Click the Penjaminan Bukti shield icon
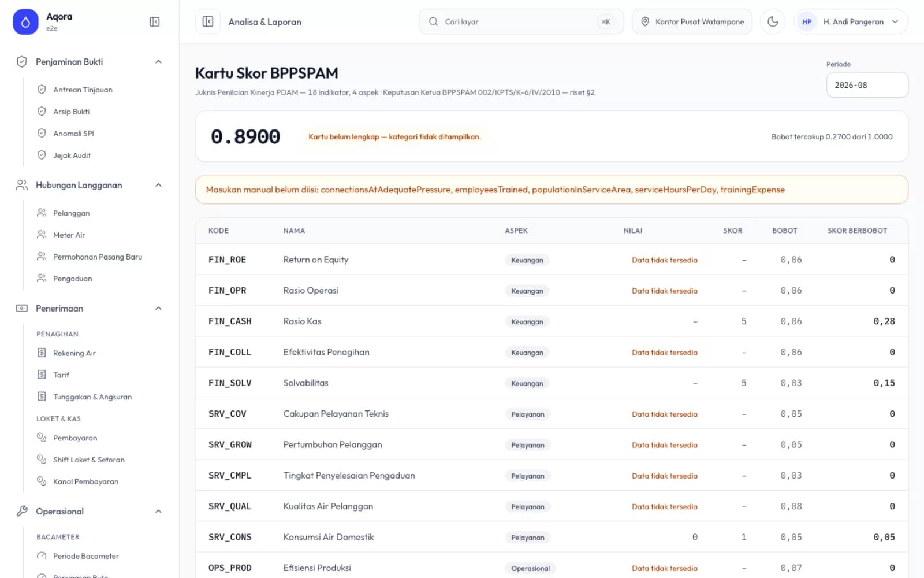This screenshot has height=578, width=924. pyautogui.click(x=22, y=62)
